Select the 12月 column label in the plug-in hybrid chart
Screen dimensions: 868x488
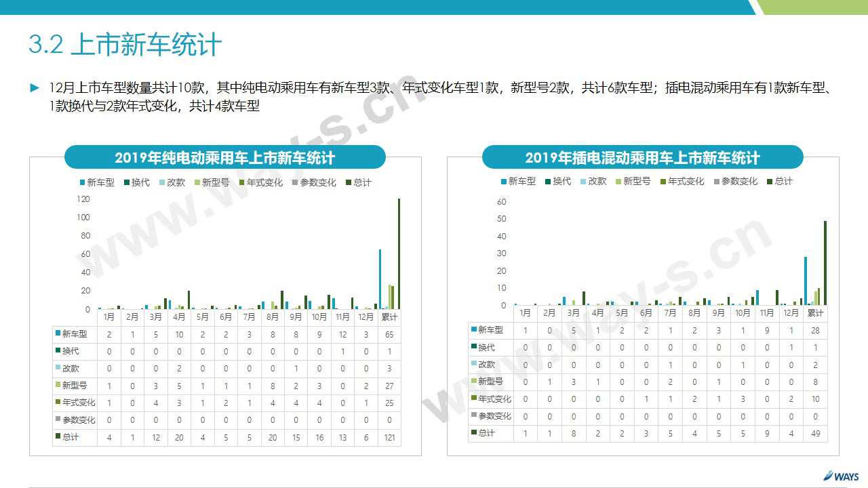pyautogui.click(x=791, y=313)
